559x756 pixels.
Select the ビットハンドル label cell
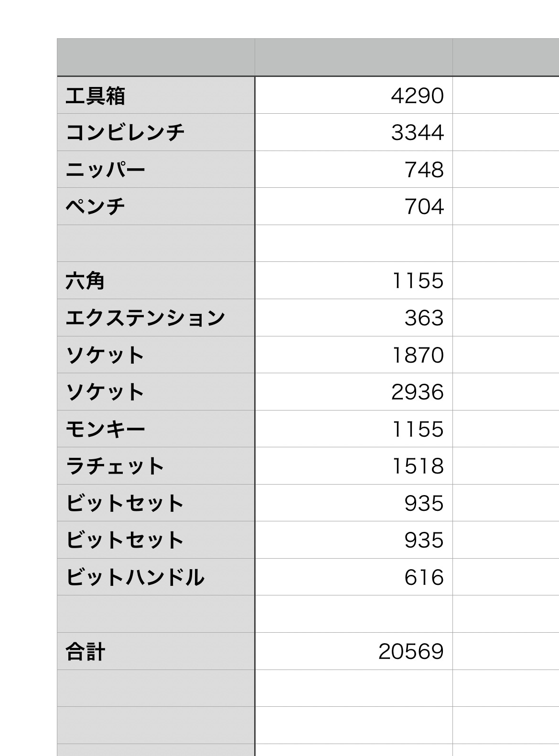point(156,577)
